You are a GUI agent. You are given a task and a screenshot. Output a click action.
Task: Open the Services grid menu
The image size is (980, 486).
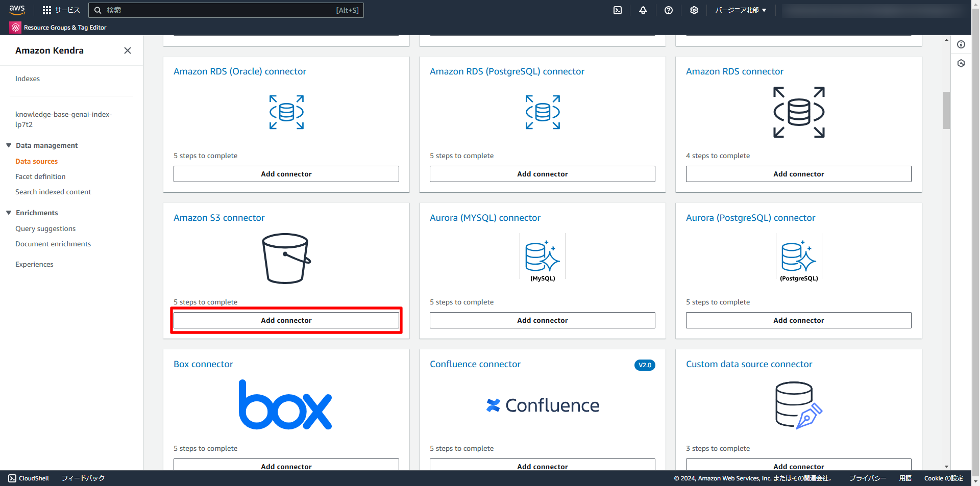pos(47,10)
